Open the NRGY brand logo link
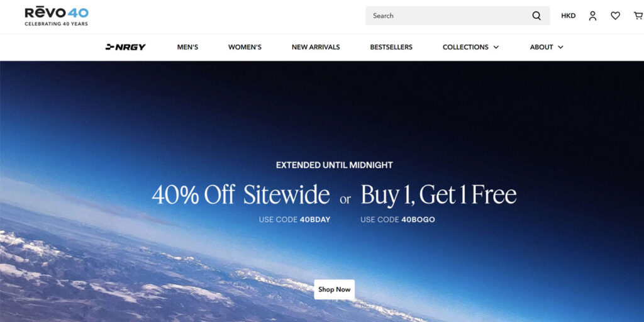This screenshot has height=322, width=644. tap(126, 47)
